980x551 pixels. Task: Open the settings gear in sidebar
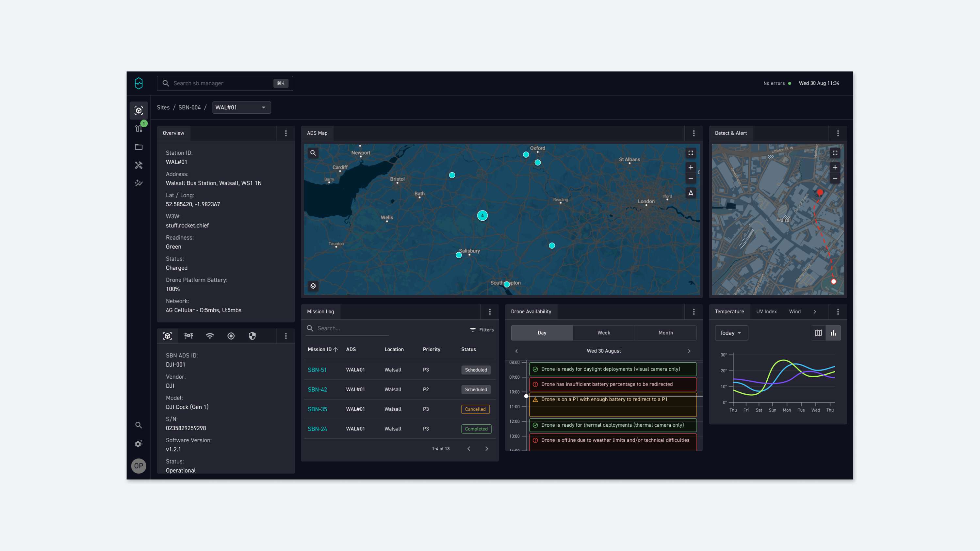click(x=139, y=444)
